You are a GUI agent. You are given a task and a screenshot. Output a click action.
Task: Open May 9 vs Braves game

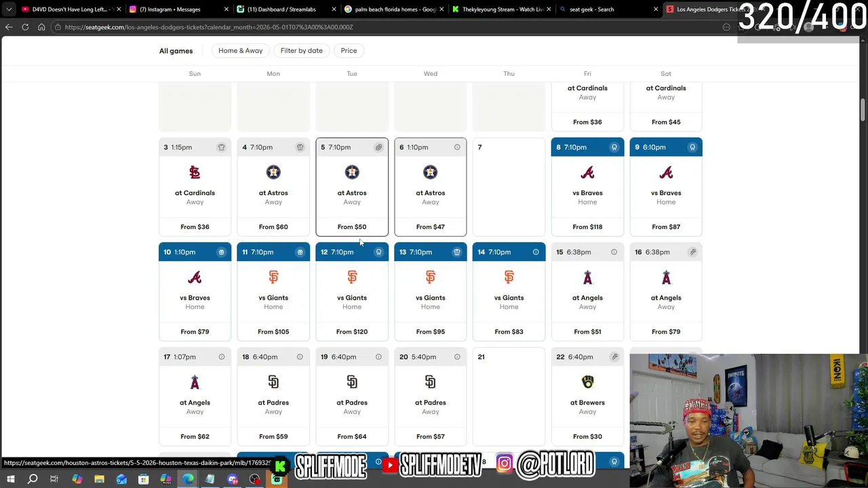(666, 187)
